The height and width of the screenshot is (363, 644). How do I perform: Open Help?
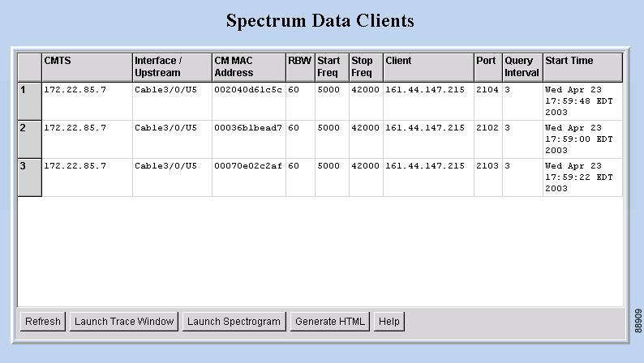coord(389,321)
